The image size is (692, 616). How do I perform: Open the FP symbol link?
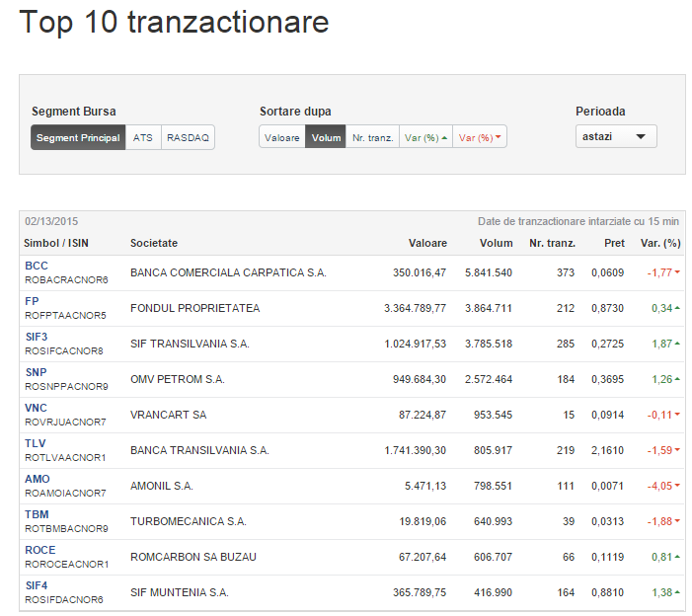pyautogui.click(x=32, y=301)
